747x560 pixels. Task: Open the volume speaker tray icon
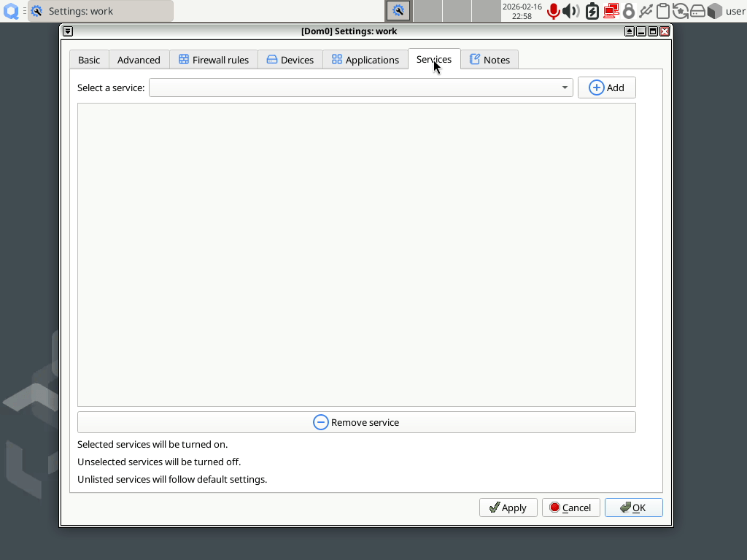[570, 11]
